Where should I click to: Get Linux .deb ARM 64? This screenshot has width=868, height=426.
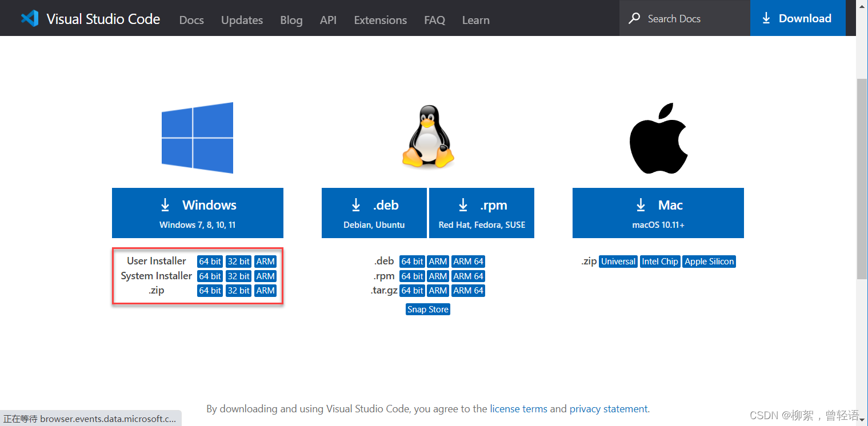click(x=469, y=262)
